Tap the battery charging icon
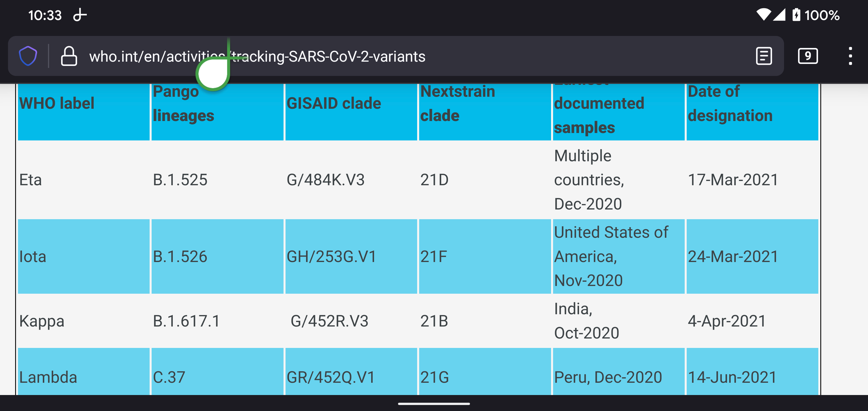This screenshot has width=868, height=411. coord(796,15)
